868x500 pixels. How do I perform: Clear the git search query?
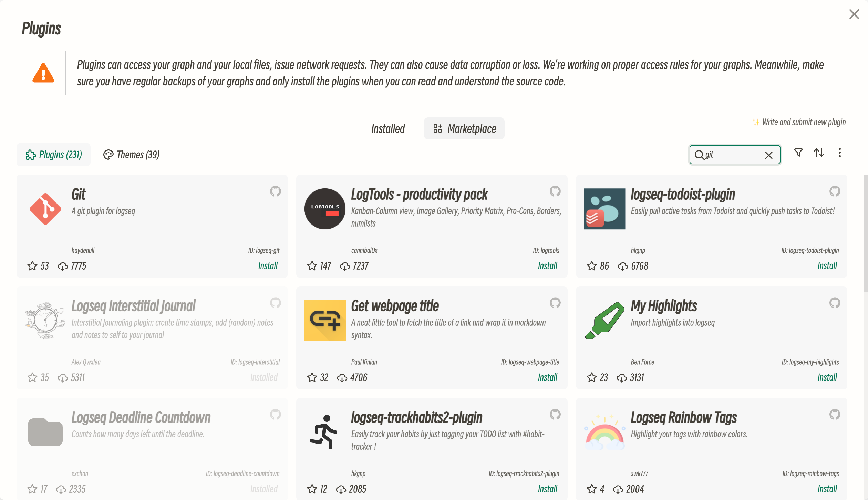pyautogui.click(x=769, y=155)
